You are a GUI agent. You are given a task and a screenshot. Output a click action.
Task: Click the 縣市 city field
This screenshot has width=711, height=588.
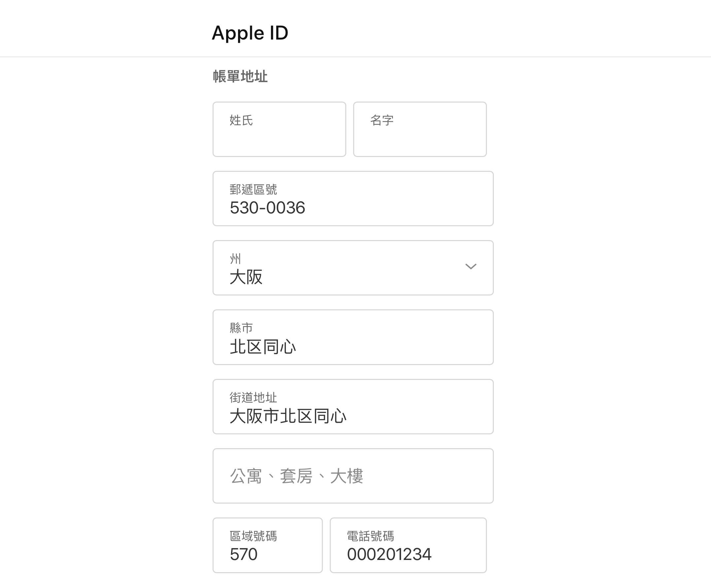coord(353,337)
